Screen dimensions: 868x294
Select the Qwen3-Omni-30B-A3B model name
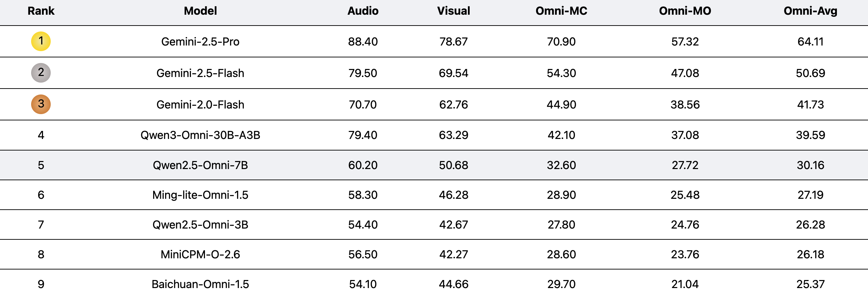coord(200,135)
